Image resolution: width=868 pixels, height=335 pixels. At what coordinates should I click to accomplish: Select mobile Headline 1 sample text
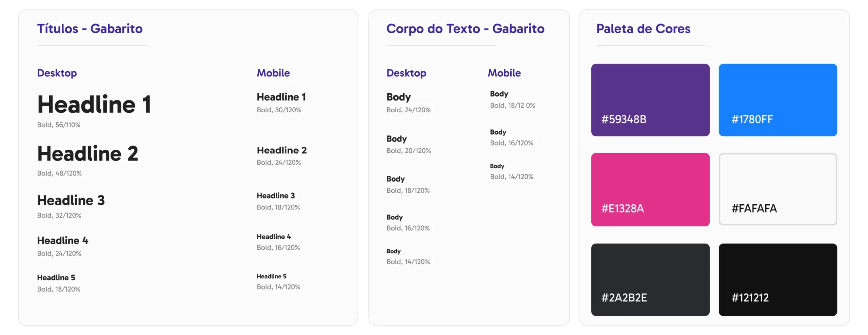[281, 97]
